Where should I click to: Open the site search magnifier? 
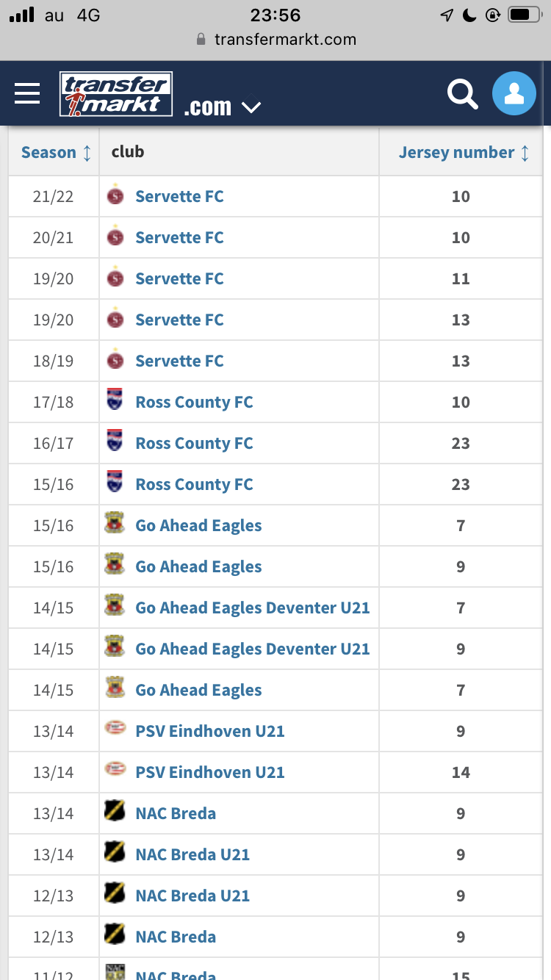pos(462,94)
